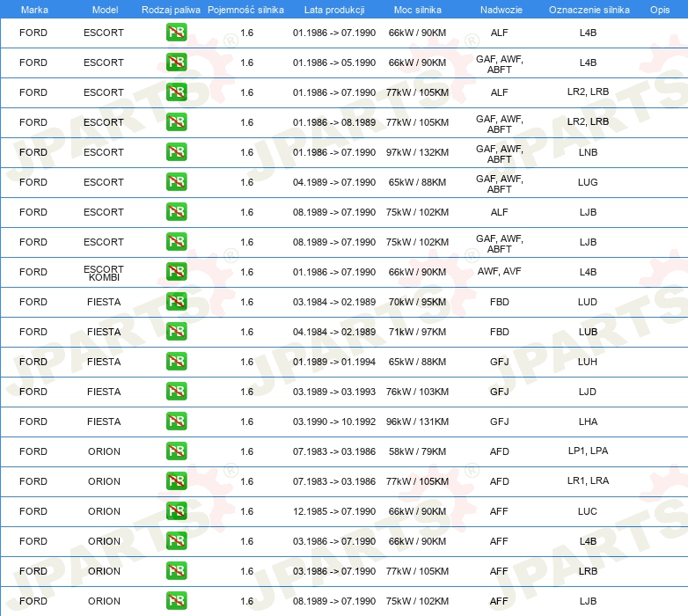Select the 71kW / 97KM power cell
This screenshot has width=688, height=616.
(x=417, y=332)
